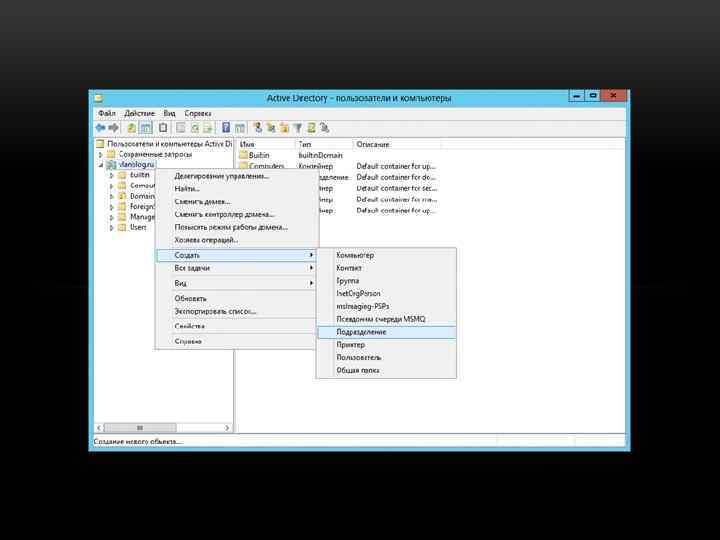Viewport: 720px width, 540px height.
Task: Expand the Сохраненные запросы tree node
Action: coord(101,155)
